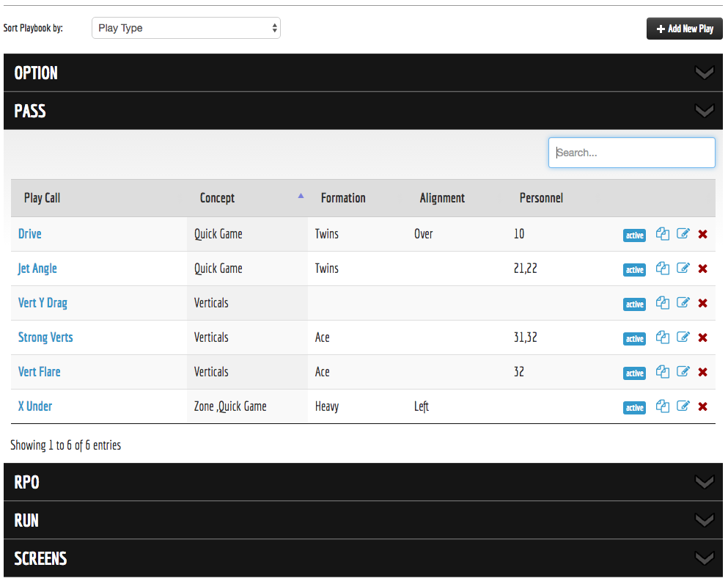This screenshot has width=728, height=581.
Task: Copy the X Under play
Action: tap(663, 406)
